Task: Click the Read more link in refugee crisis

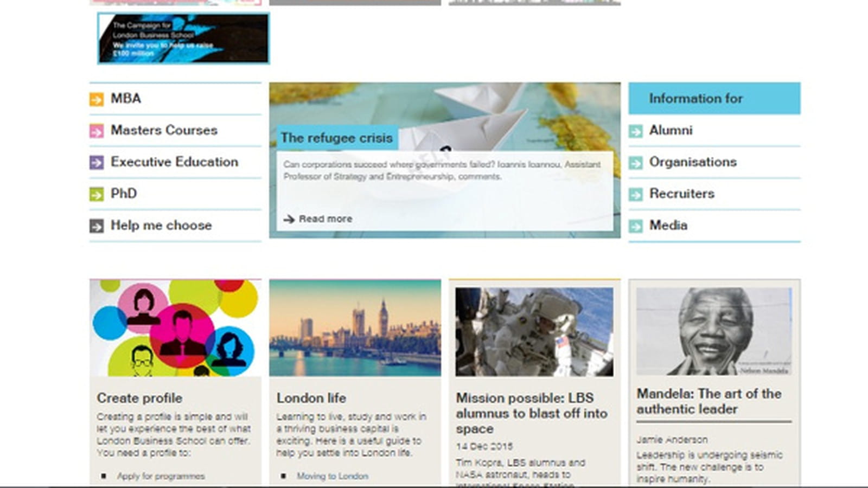Action: click(x=325, y=219)
